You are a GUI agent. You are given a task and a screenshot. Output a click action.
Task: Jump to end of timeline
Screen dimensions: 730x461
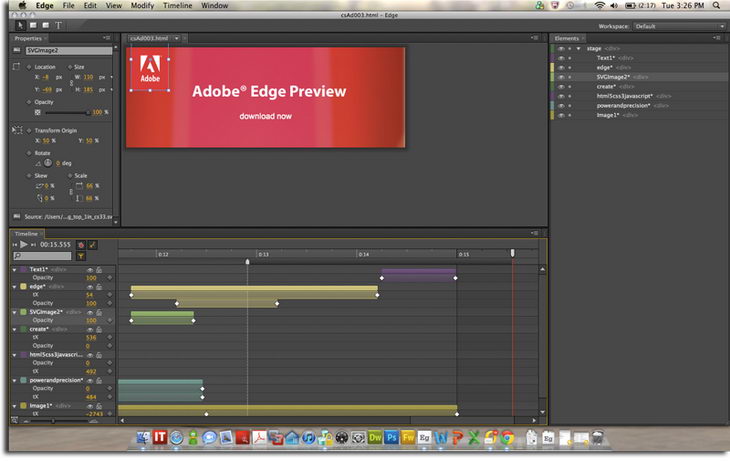[33, 245]
